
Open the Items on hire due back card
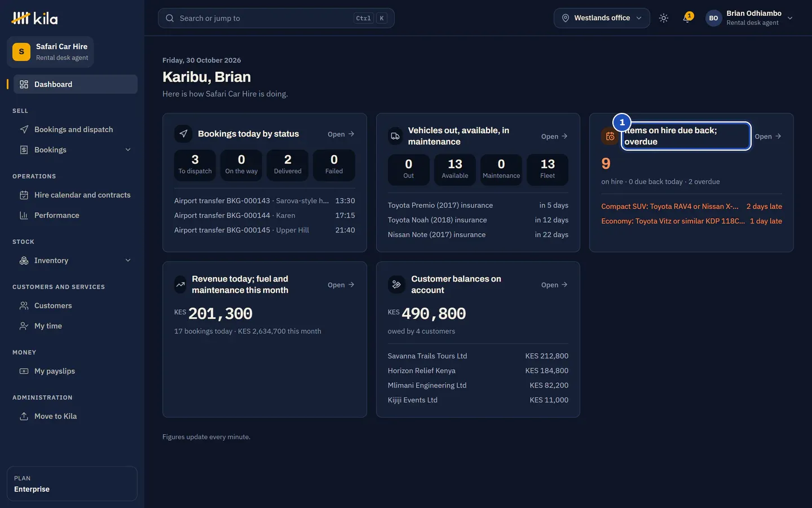coord(768,136)
